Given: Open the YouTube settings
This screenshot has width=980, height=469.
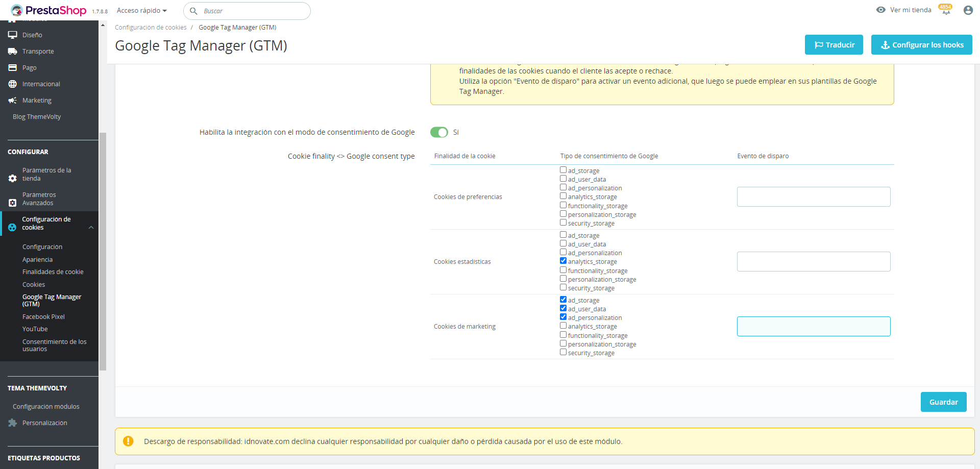Looking at the screenshot, I should pos(35,329).
